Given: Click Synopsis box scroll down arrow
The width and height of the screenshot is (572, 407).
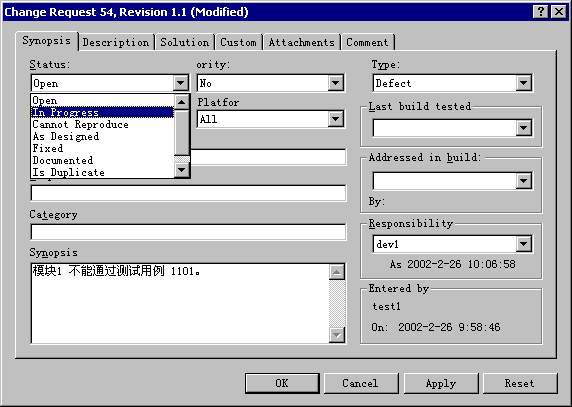Looking at the screenshot, I should coord(337,335).
